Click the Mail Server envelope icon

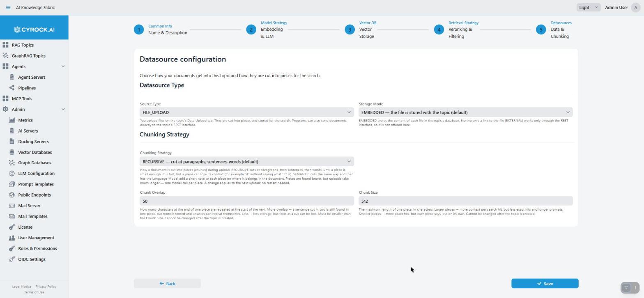click(x=12, y=206)
